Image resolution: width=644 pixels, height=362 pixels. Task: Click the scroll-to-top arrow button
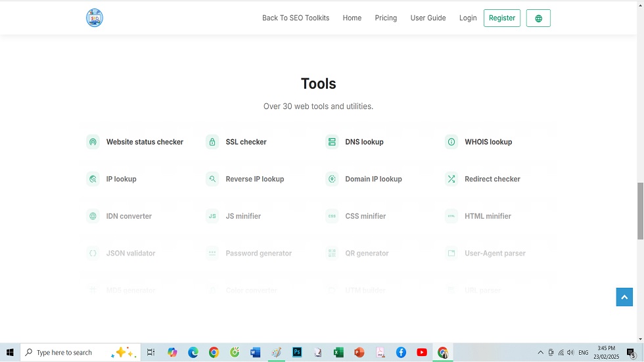(624, 297)
